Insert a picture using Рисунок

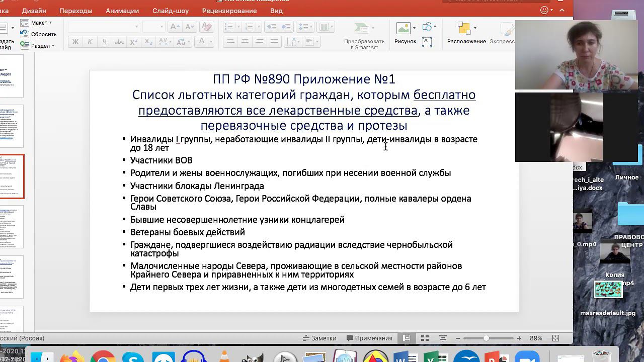pyautogui.click(x=405, y=33)
